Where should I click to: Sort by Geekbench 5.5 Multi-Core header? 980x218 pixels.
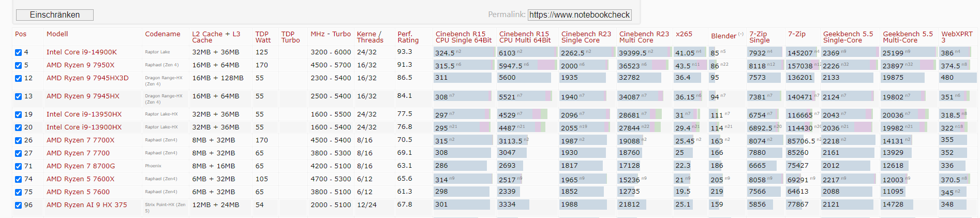[908, 37]
